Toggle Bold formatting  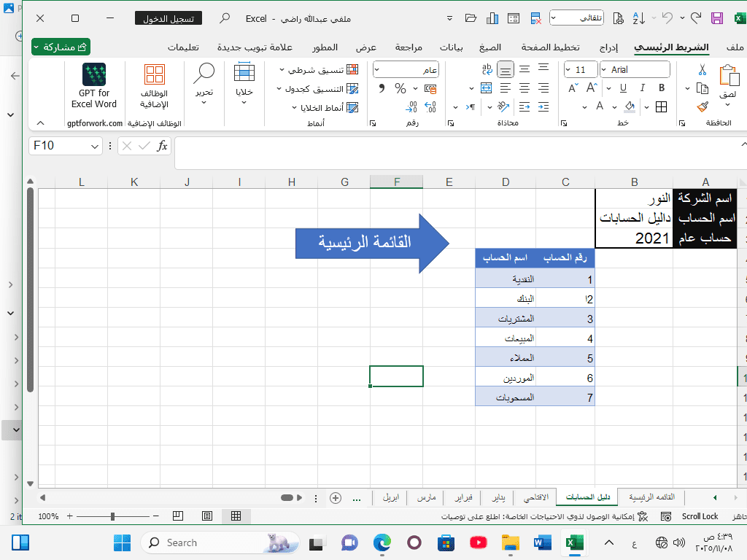(x=661, y=88)
